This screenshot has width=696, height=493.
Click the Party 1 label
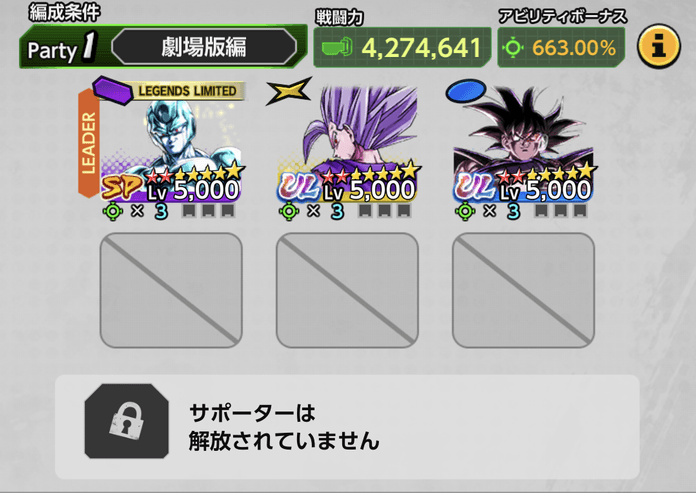coord(62,48)
